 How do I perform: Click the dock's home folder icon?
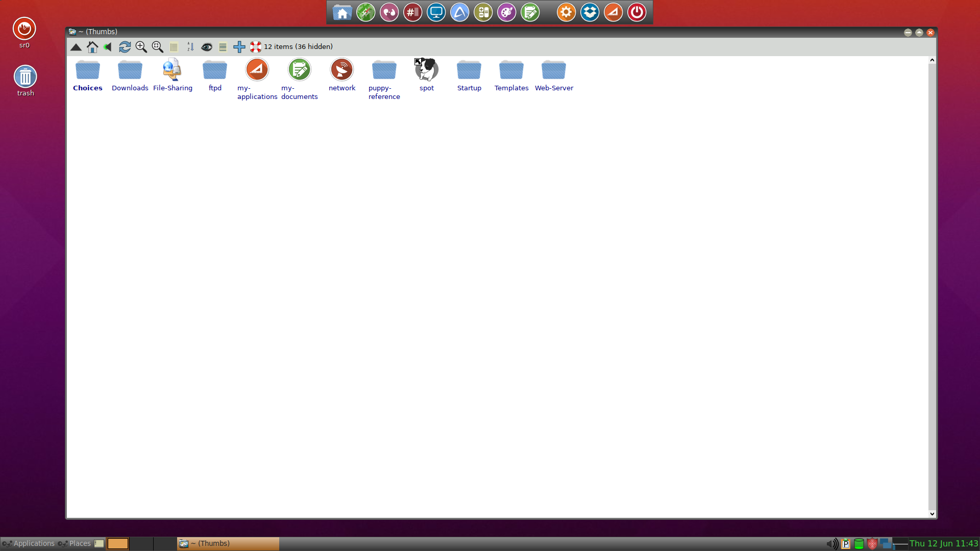click(342, 12)
